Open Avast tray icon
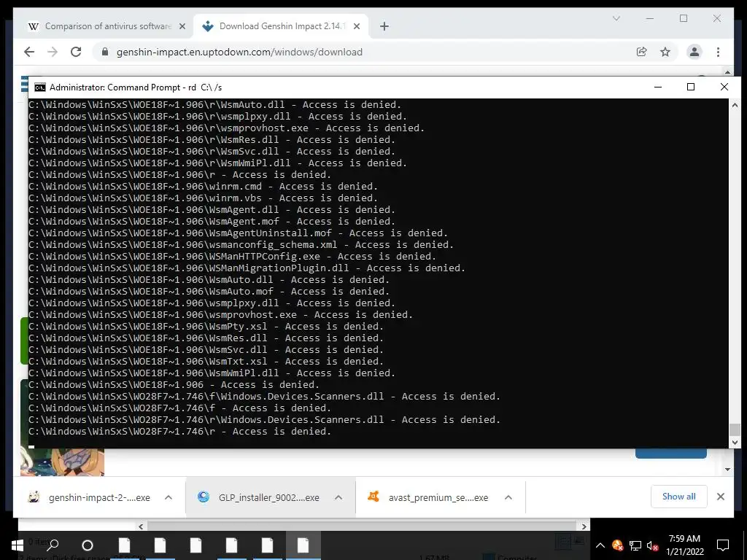The width and height of the screenshot is (747, 560). [x=617, y=545]
